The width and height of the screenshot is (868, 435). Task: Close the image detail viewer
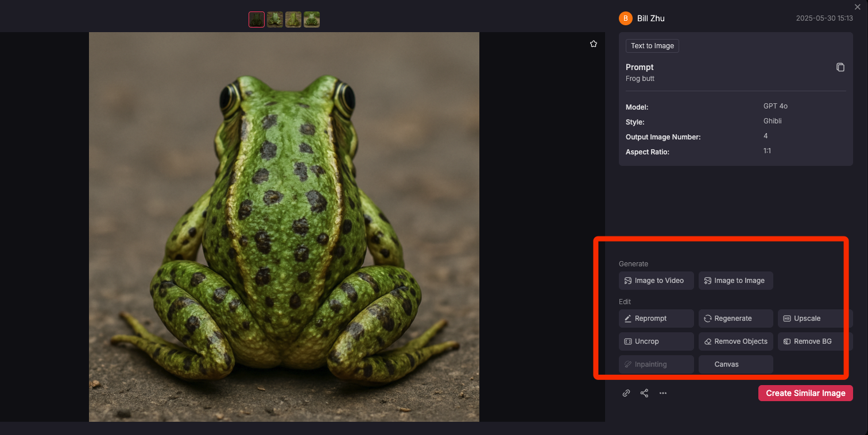click(858, 7)
